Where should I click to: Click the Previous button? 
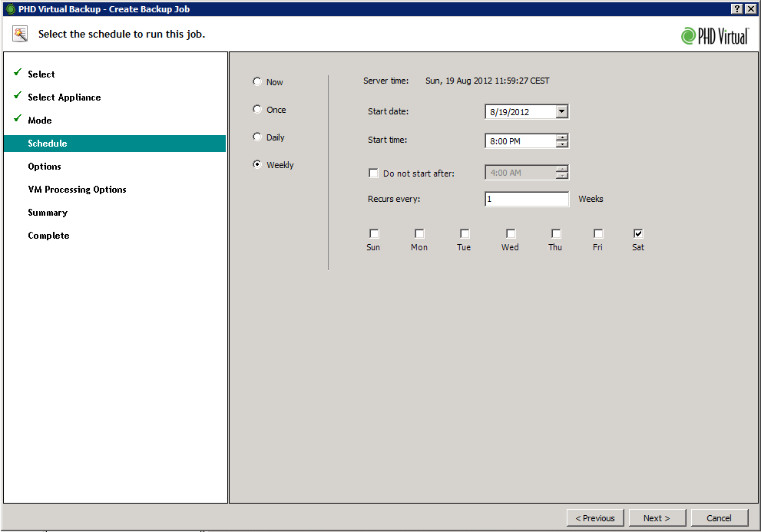[x=595, y=518]
